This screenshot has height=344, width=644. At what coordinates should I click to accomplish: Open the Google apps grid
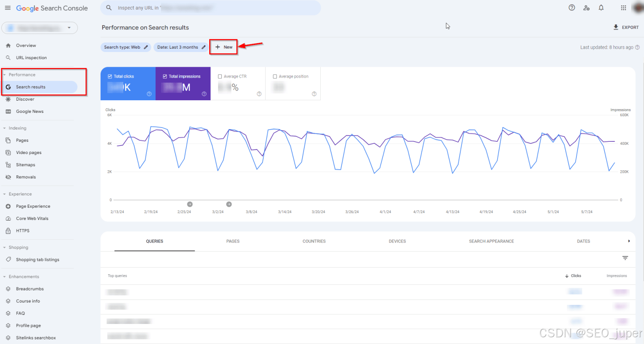pyautogui.click(x=623, y=8)
